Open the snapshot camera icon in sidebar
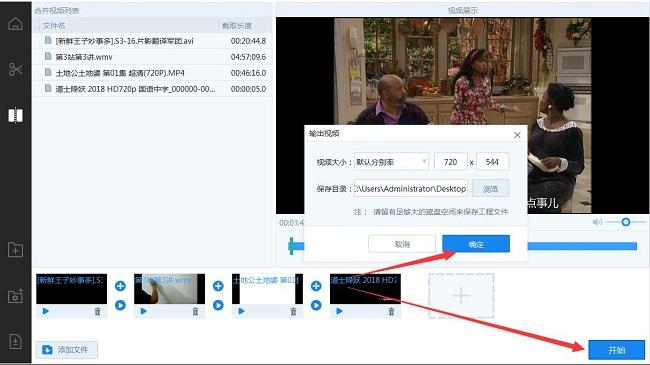 [15, 296]
